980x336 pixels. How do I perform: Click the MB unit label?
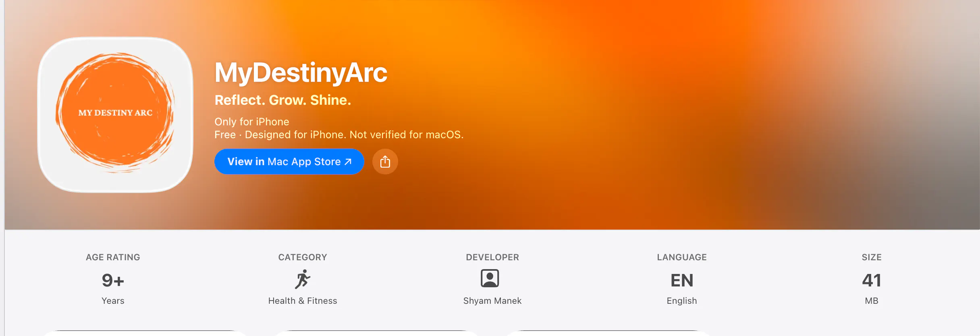[872, 301]
